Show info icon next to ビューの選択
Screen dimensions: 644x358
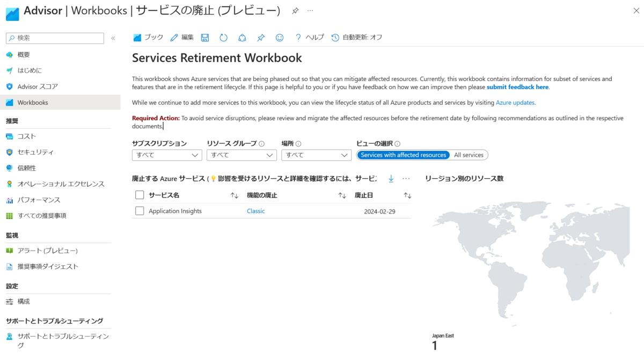click(398, 144)
